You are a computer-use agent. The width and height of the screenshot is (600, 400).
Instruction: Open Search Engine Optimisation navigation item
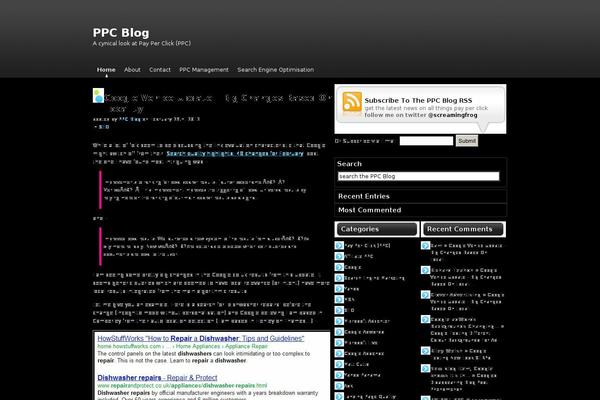(x=276, y=70)
